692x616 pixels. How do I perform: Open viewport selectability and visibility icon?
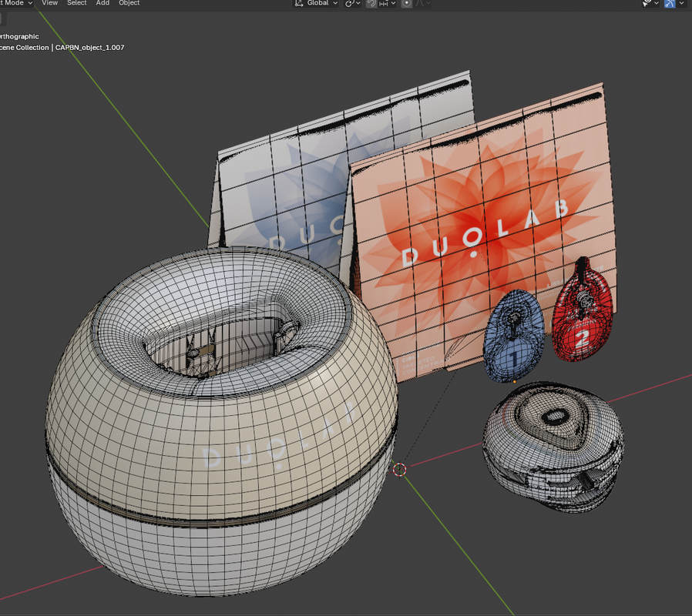648,3
